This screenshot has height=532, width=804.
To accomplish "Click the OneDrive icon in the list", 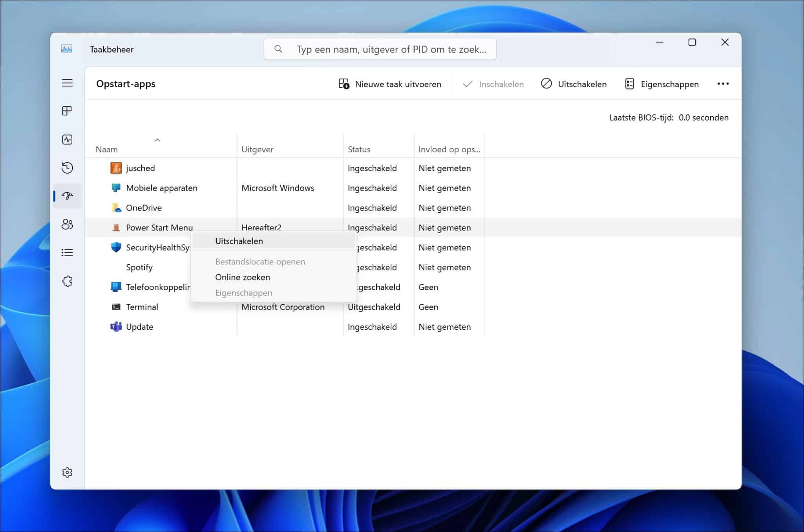I will tap(116, 208).
